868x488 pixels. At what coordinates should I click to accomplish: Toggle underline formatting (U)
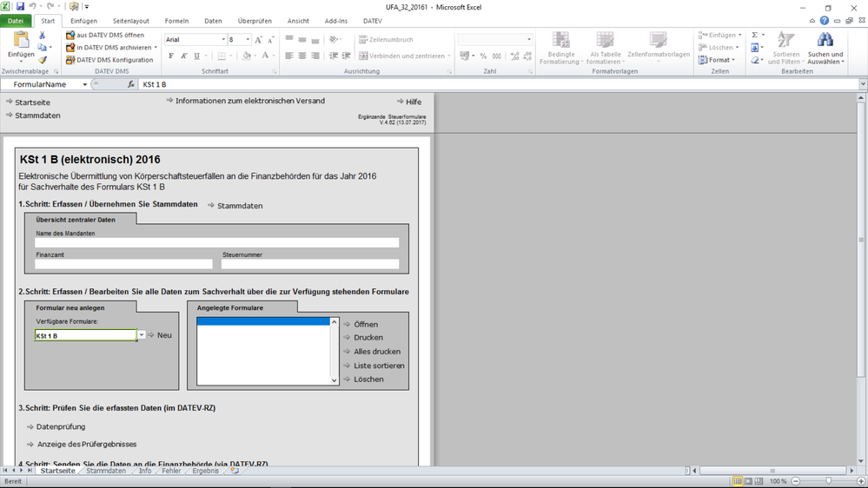click(x=196, y=56)
